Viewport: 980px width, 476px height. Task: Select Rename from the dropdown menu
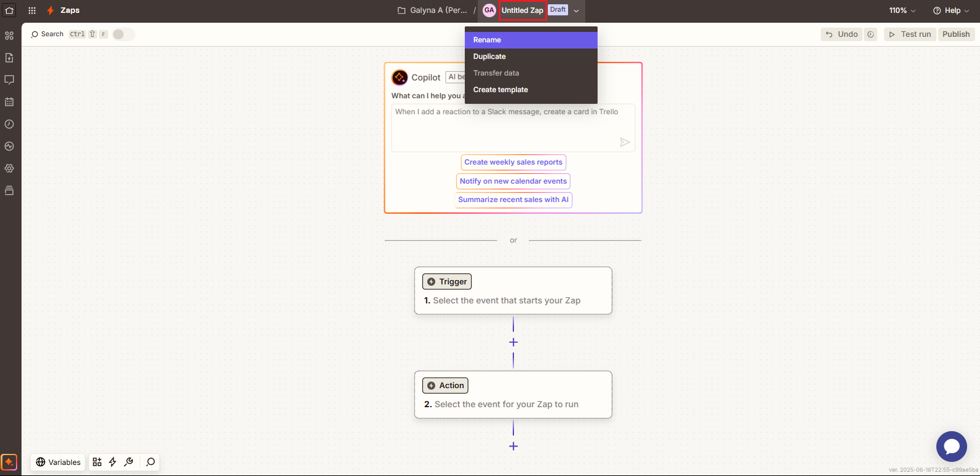point(531,40)
